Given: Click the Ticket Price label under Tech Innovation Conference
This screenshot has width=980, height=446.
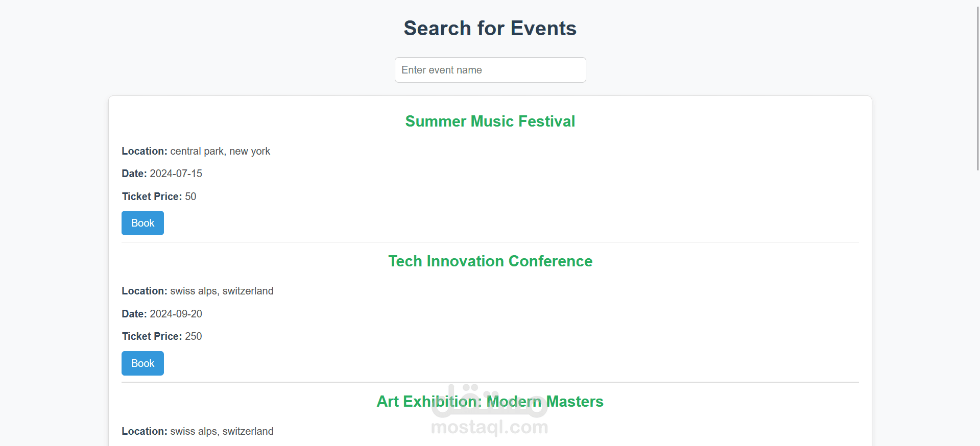Looking at the screenshot, I should 152,336.
